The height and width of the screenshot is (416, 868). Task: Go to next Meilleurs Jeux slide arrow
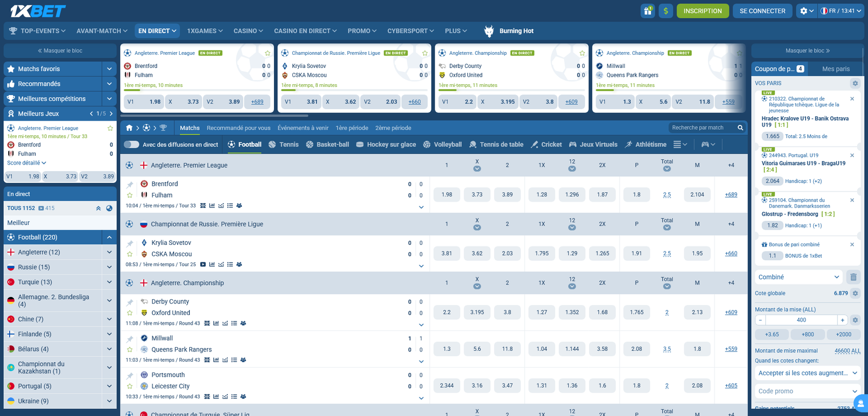(111, 114)
